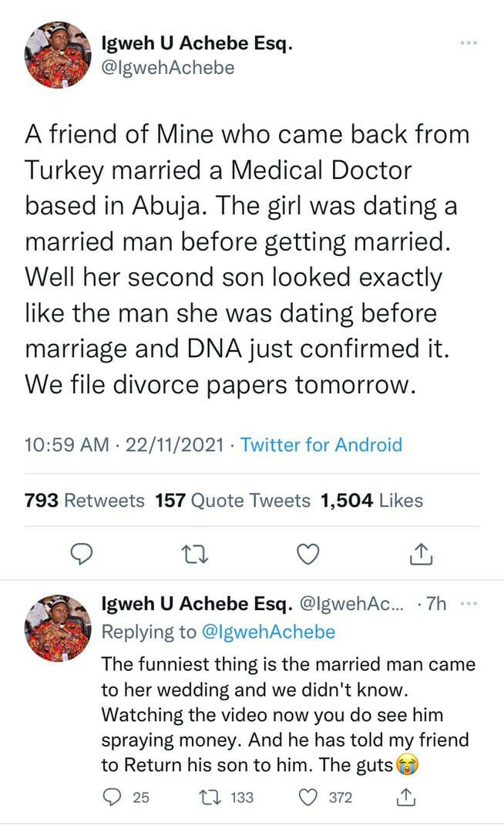This screenshot has height=833, width=504.
Task: Like the main tweet with heart icon
Action: click(308, 552)
